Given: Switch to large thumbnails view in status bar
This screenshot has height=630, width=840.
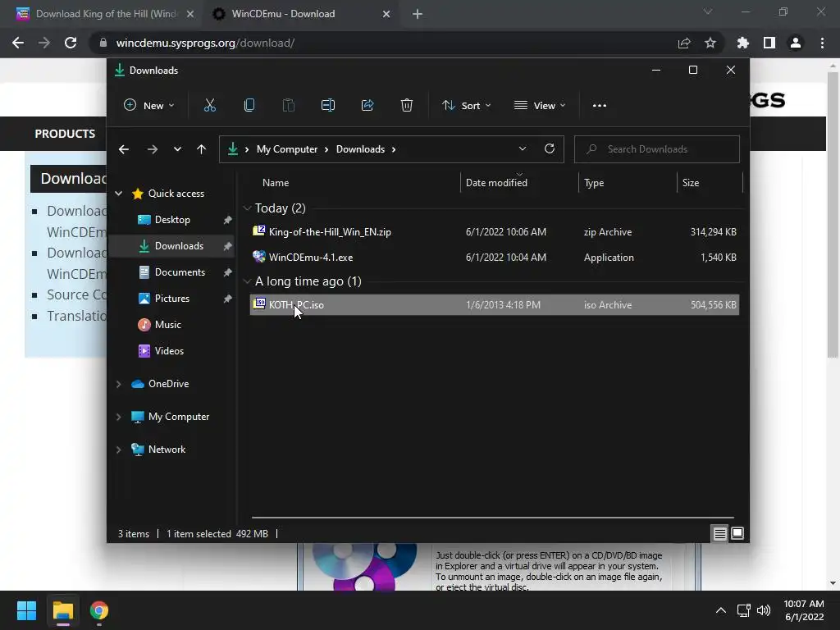Looking at the screenshot, I should [737, 533].
